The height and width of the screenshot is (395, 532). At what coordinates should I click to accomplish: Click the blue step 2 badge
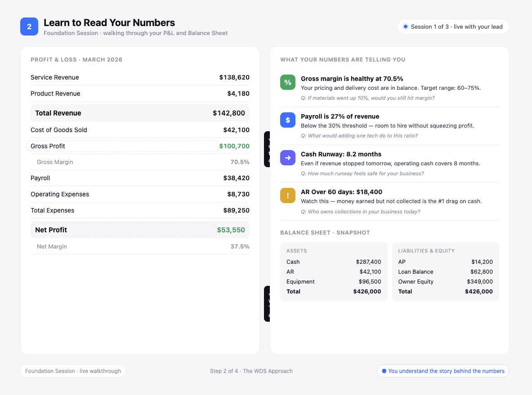29,27
